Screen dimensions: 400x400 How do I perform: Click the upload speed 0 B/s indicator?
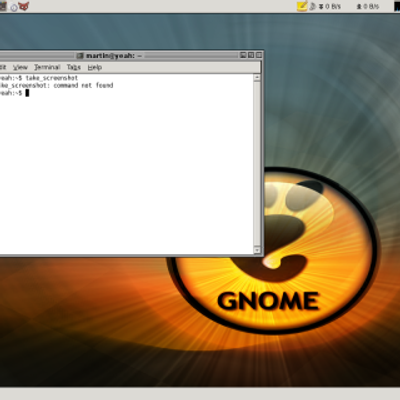(368, 6)
